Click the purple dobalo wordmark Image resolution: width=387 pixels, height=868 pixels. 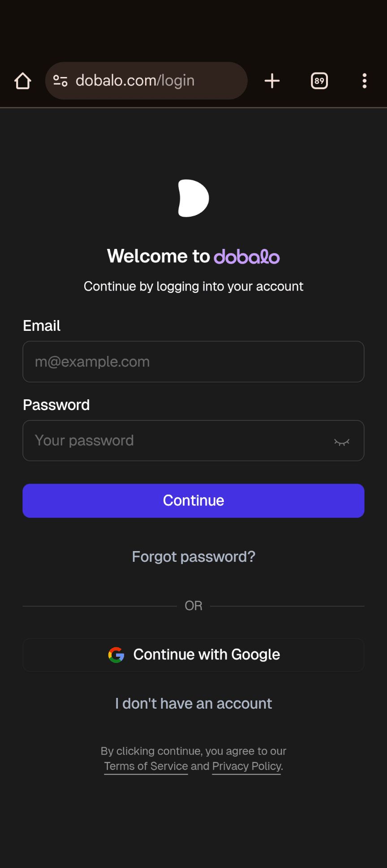coord(247,257)
